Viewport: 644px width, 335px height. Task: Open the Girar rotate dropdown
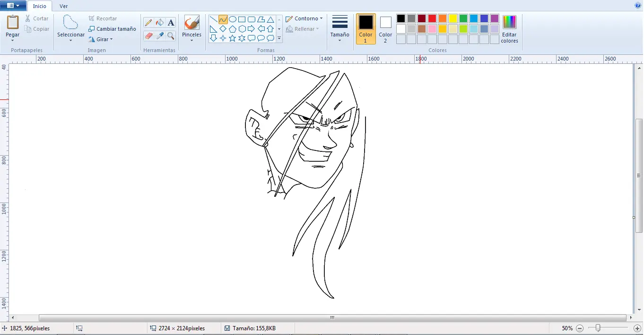(x=101, y=39)
